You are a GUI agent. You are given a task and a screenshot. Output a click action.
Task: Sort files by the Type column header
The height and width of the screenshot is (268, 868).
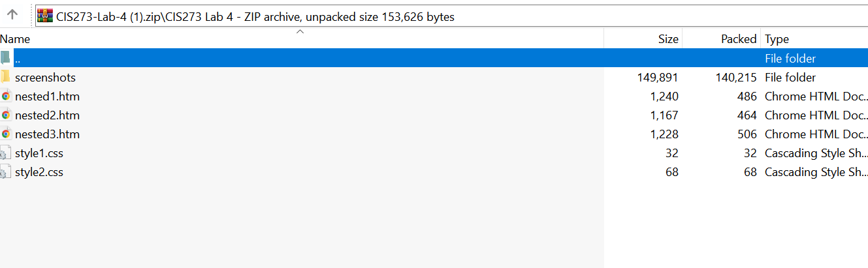tap(777, 39)
